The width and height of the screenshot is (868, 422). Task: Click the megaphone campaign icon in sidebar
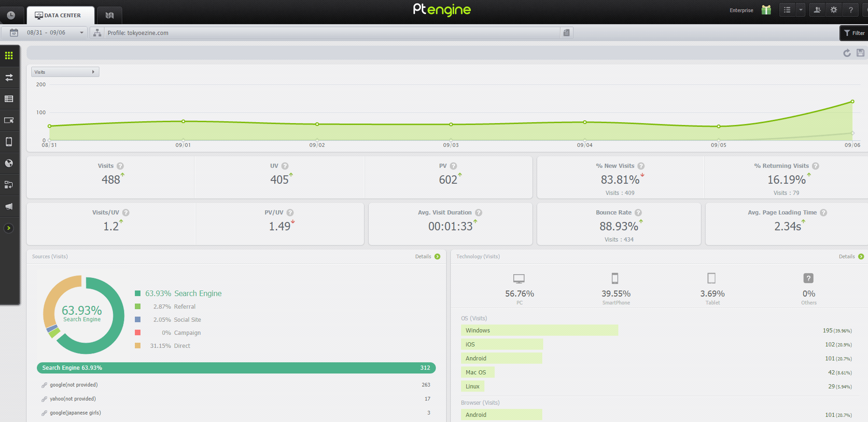click(9, 206)
